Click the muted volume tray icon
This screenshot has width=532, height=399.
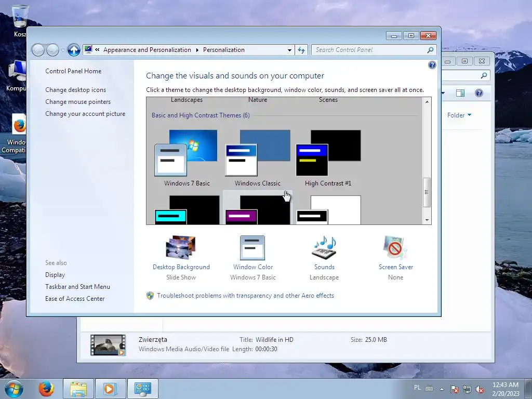480,389
